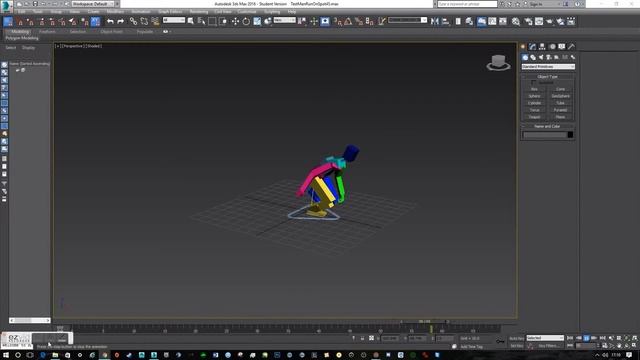
Task: Select the Shapes category icon
Action: 533,58
